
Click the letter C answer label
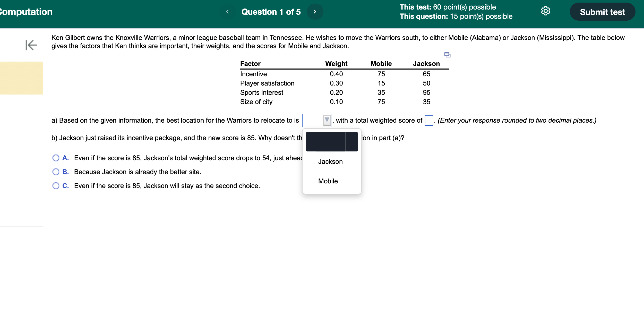65,186
